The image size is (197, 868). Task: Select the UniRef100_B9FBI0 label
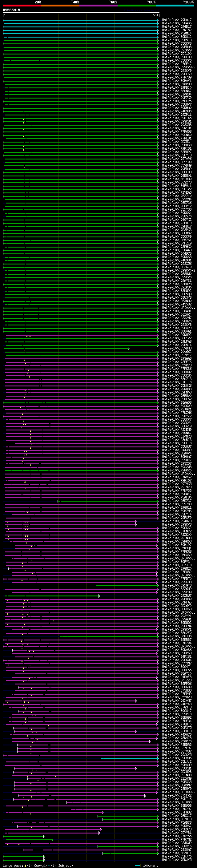coord(176,88)
